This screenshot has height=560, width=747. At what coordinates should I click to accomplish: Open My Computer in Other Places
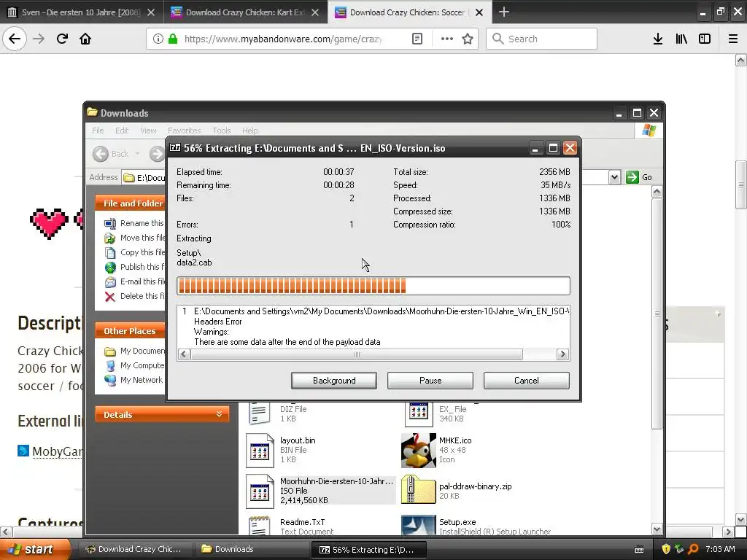135,365
